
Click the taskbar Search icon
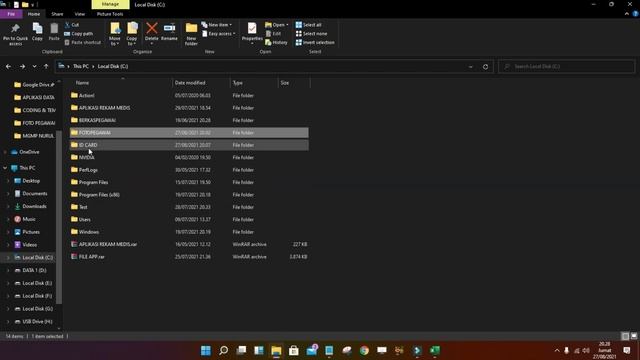[224, 351]
